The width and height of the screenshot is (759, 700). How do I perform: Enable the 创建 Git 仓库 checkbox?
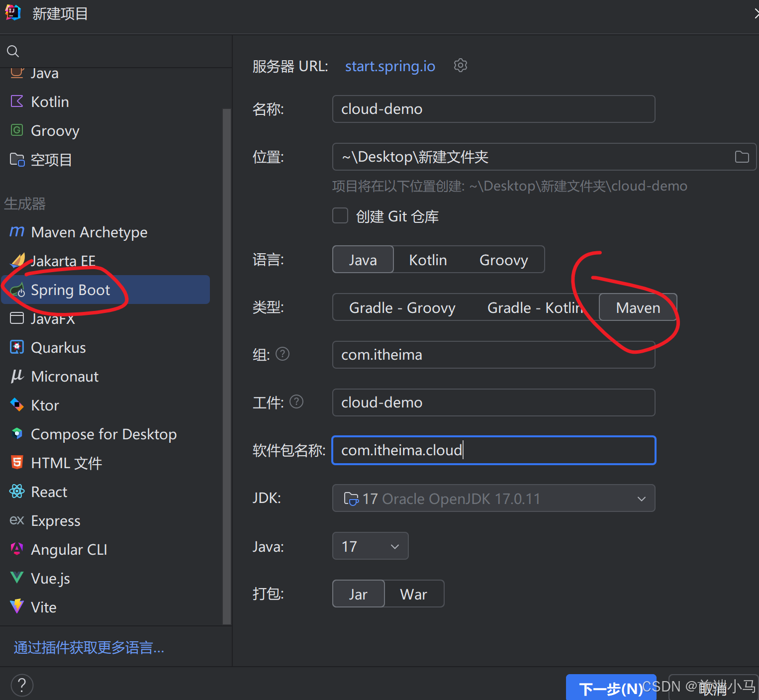tap(340, 216)
